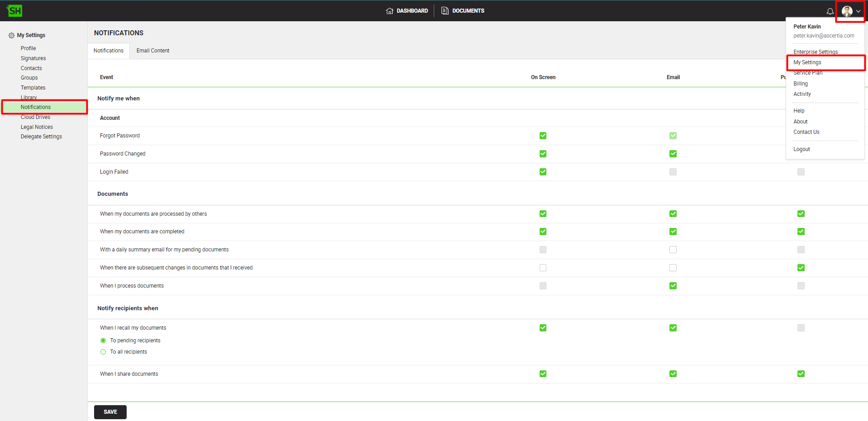Viewport: 868px width, 421px height.
Task: Open Cloud Drives settings page
Action: pyautogui.click(x=35, y=117)
